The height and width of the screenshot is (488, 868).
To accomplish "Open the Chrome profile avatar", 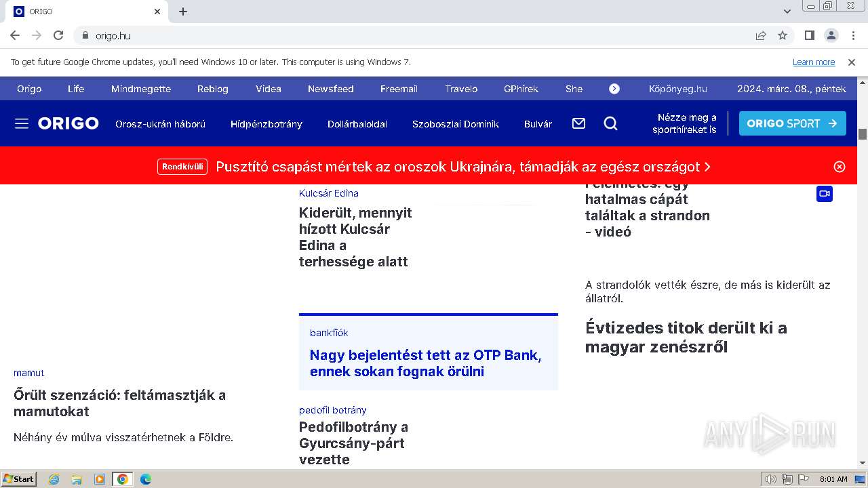I will pos(831,35).
